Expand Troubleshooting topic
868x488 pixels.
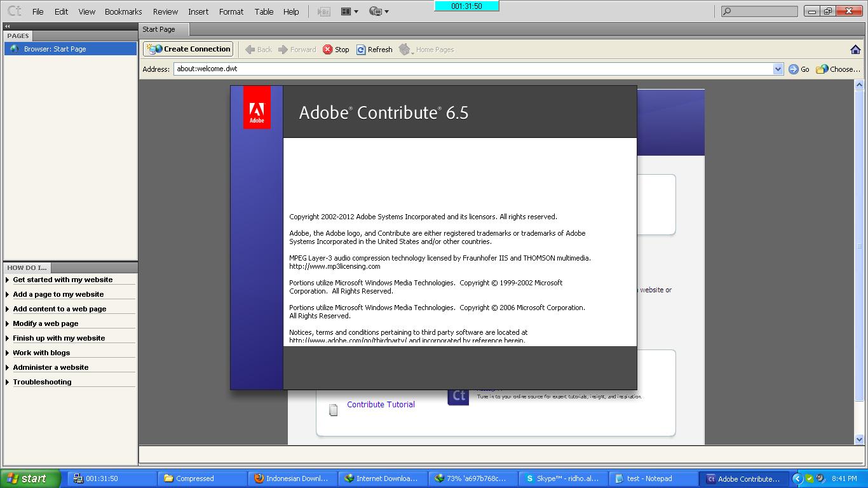click(42, 382)
